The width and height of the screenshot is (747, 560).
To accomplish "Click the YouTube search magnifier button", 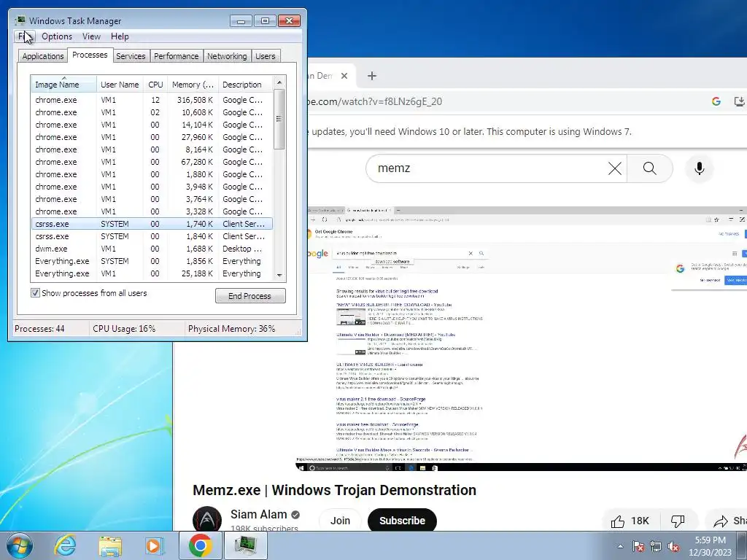I will (x=650, y=168).
